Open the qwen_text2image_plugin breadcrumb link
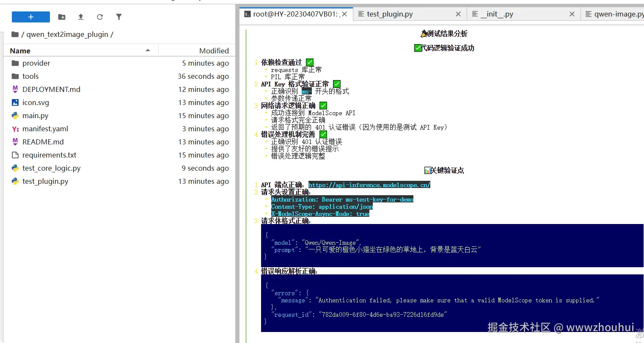Image resolution: width=644 pixels, height=343 pixels. 67,34
